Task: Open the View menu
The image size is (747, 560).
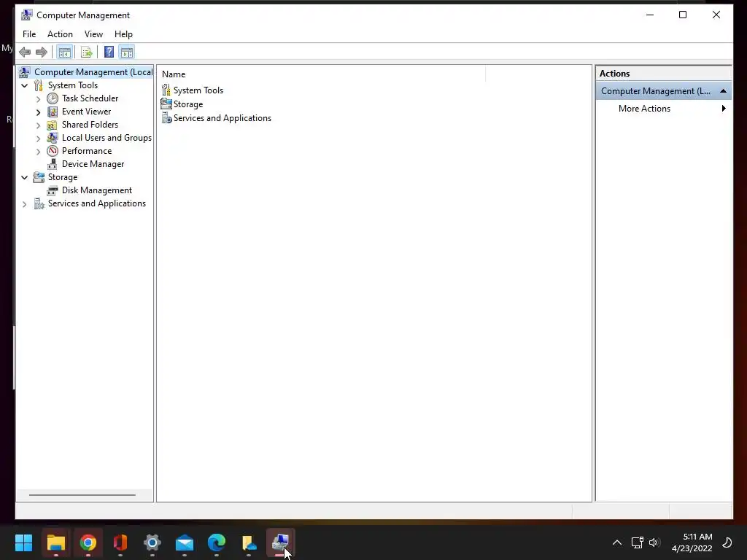Action: pos(93,34)
